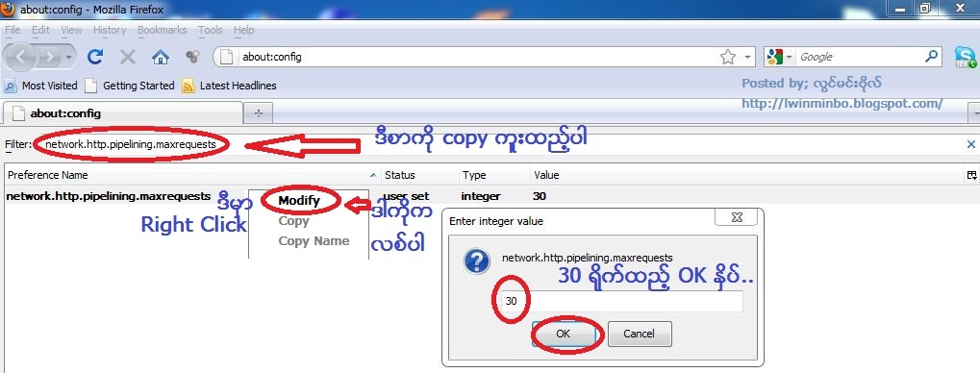
Task: Open the URL bar history dropdown
Action: [x=747, y=58]
